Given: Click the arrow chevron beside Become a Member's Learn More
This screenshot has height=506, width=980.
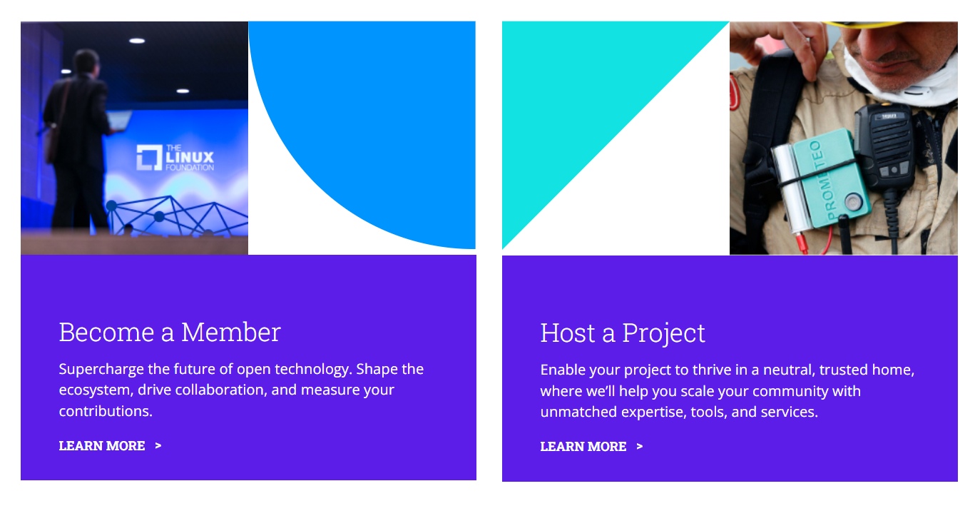Looking at the screenshot, I should [158, 446].
